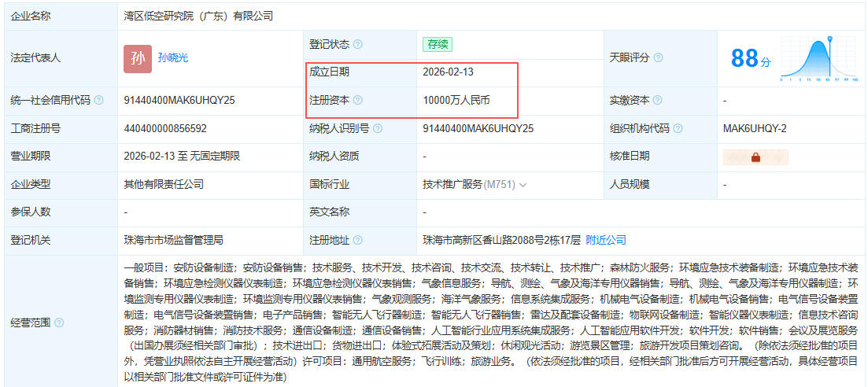
Task: Click the 英文名称 label
Action: (x=330, y=212)
